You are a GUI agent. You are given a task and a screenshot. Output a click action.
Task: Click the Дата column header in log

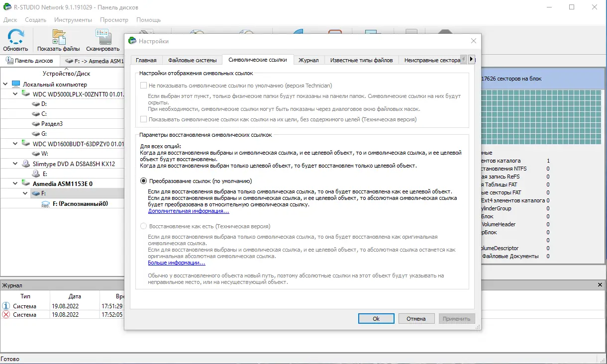click(75, 296)
